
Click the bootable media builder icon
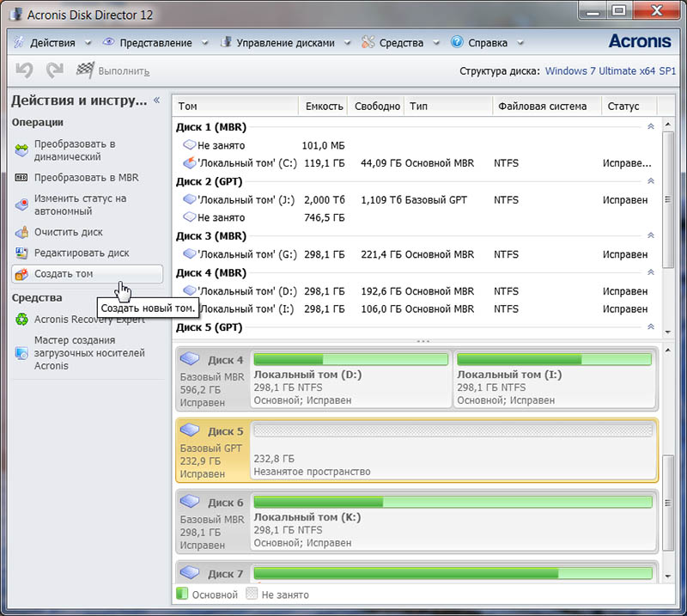tap(21, 353)
